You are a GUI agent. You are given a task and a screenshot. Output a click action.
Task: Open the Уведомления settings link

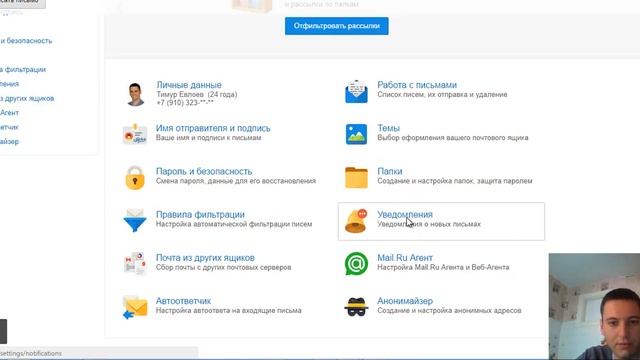405,215
